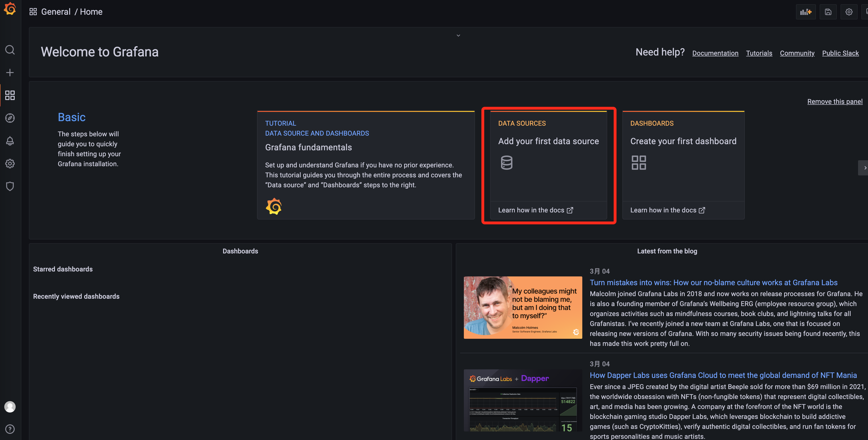Click Latest from the blog panel title

[667, 251]
